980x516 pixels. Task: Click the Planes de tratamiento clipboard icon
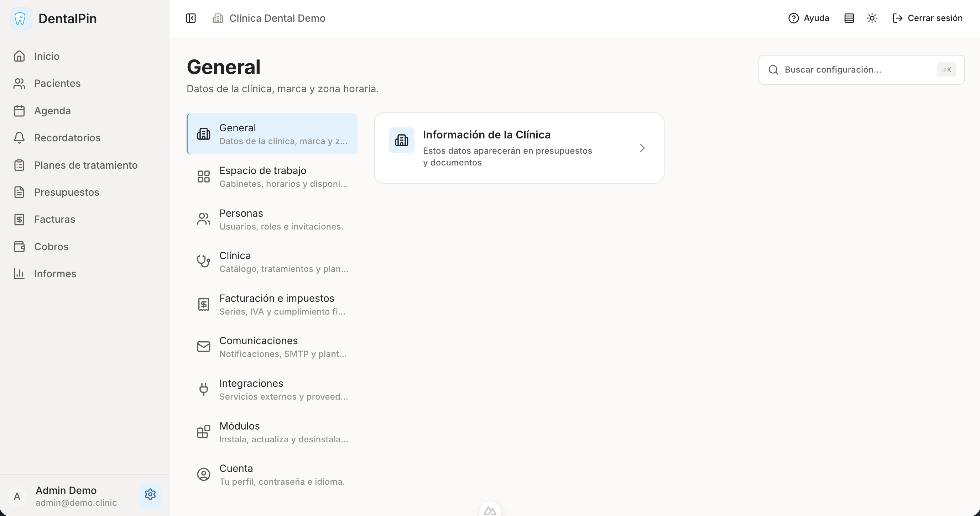click(x=19, y=165)
